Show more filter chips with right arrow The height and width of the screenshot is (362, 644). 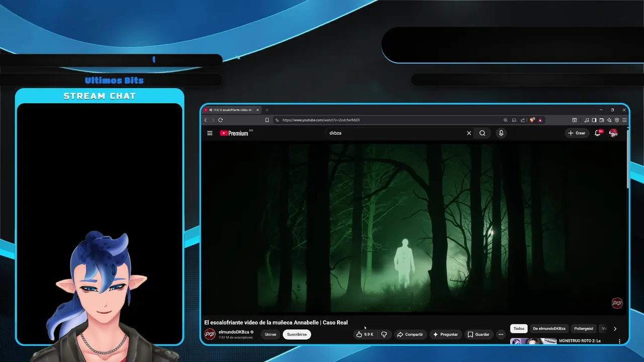(x=615, y=328)
